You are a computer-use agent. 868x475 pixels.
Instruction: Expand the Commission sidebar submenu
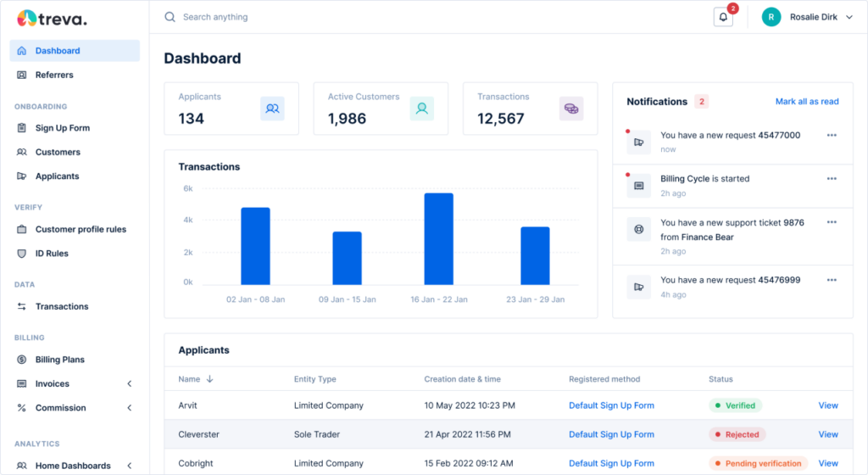pos(130,408)
